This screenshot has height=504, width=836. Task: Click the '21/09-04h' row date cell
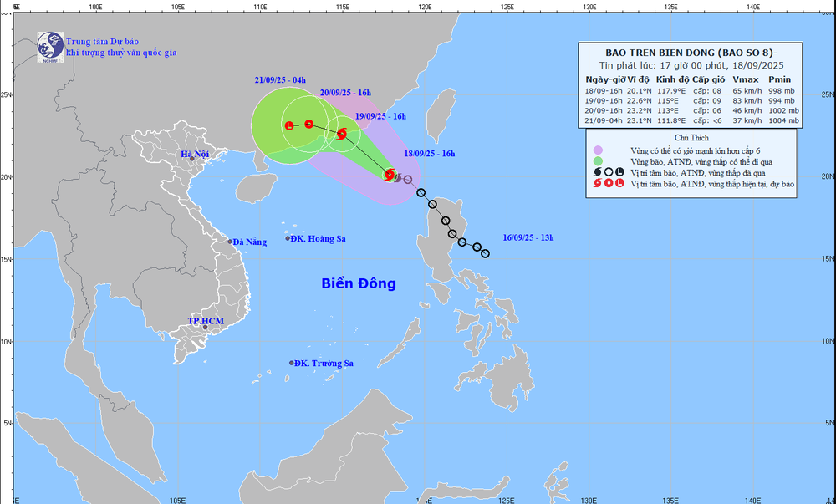pos(604,121)
